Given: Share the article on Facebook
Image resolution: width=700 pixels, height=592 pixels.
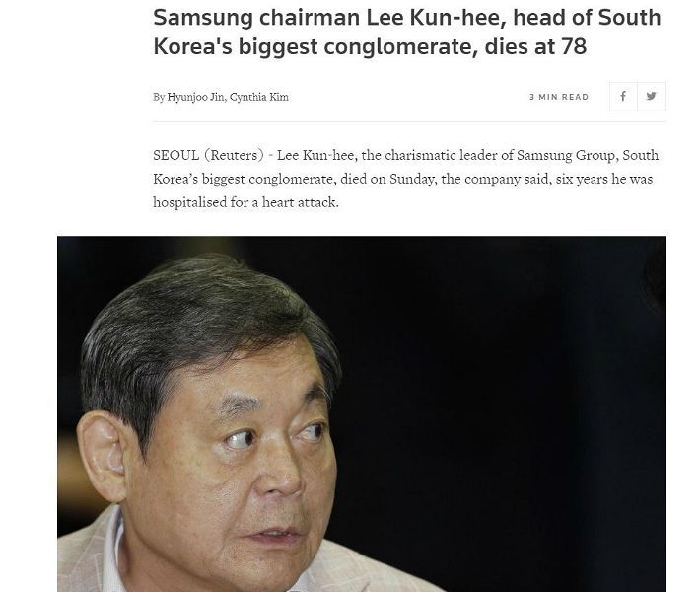Looking at the screenshot, I should tap(623, 96).
